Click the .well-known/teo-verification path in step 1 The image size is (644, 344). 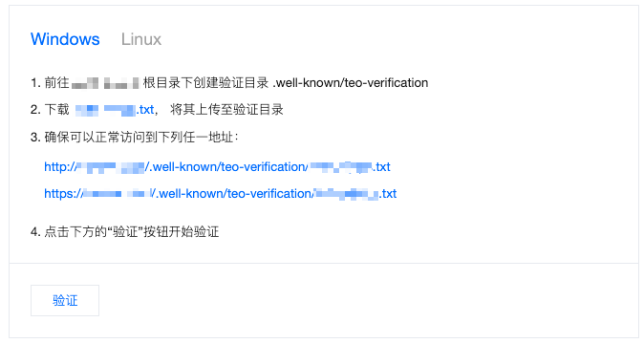[351, 82]
